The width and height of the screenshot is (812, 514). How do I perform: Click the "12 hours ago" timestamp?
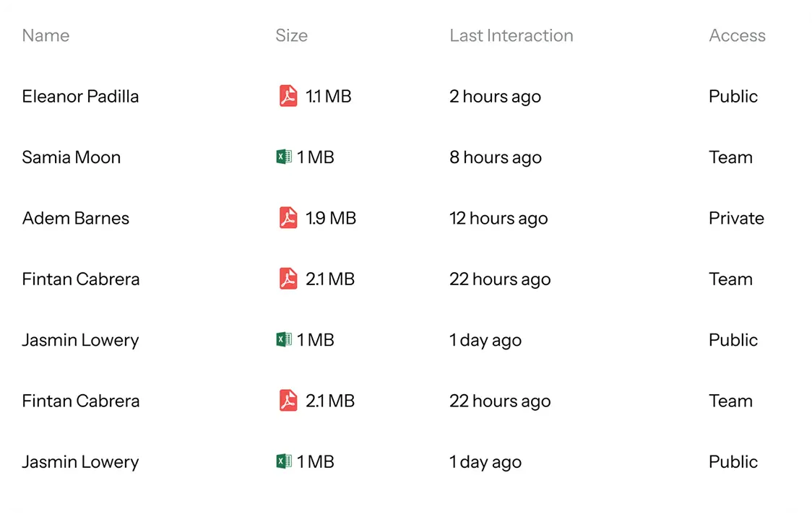[x=498, y=218]
